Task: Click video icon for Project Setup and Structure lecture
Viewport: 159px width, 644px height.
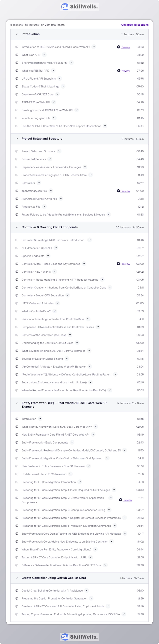Action: [x=17, y=151]
